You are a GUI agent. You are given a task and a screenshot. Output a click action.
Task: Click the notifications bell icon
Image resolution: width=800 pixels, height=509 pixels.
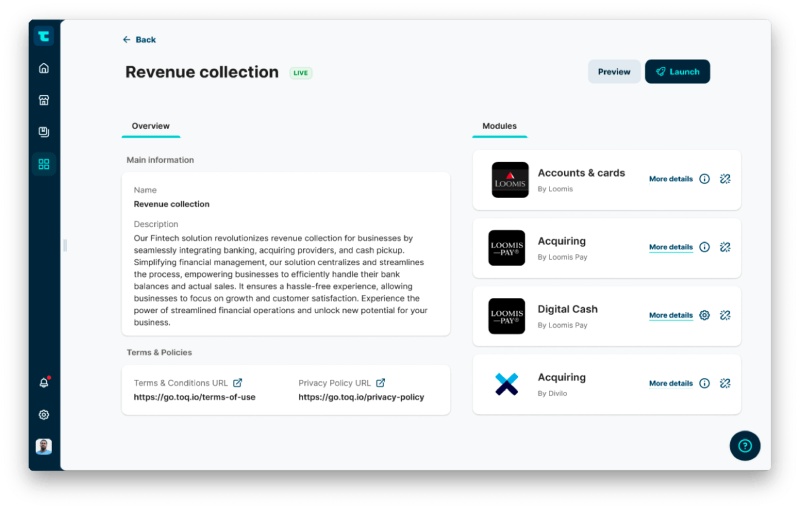pyautogui.click(x=43, y=383)
